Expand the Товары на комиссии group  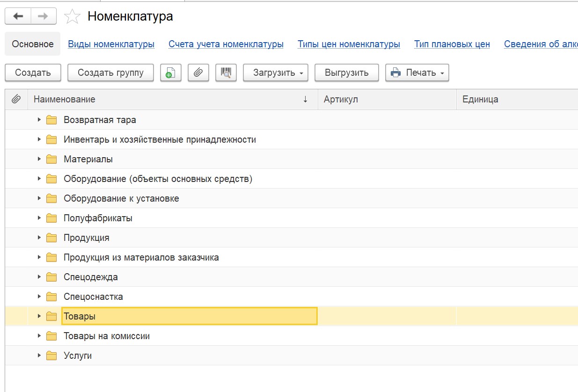[x=39, y=336]
